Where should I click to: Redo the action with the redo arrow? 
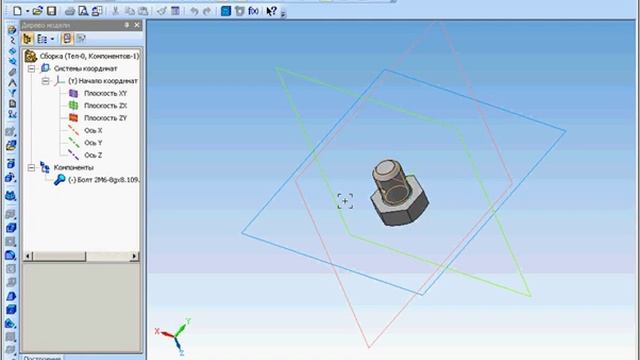pos(207,11)
